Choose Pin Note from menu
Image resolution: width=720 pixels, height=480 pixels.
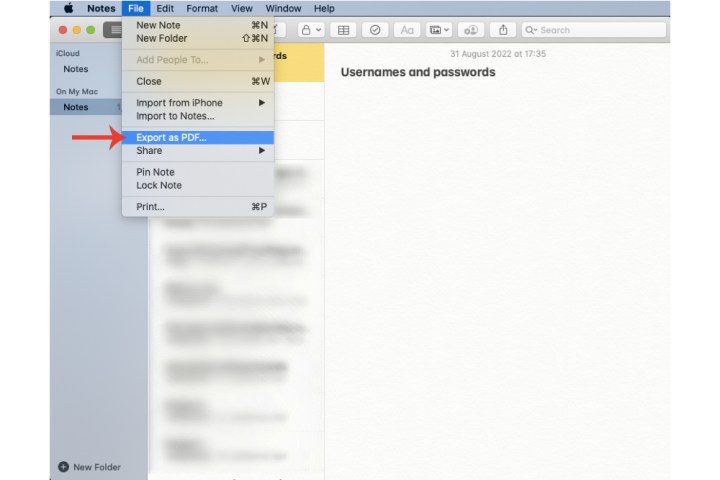tap(198, 172)
